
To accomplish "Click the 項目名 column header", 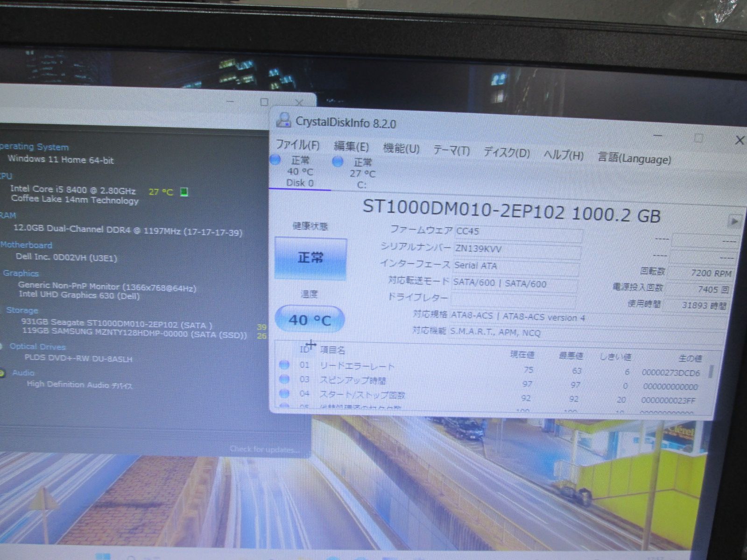I will 332,350.
